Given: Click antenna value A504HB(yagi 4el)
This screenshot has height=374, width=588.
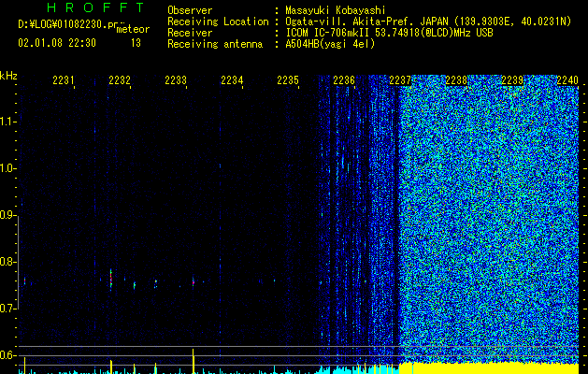Looking at the screenshot, I should tap(330, 44).
